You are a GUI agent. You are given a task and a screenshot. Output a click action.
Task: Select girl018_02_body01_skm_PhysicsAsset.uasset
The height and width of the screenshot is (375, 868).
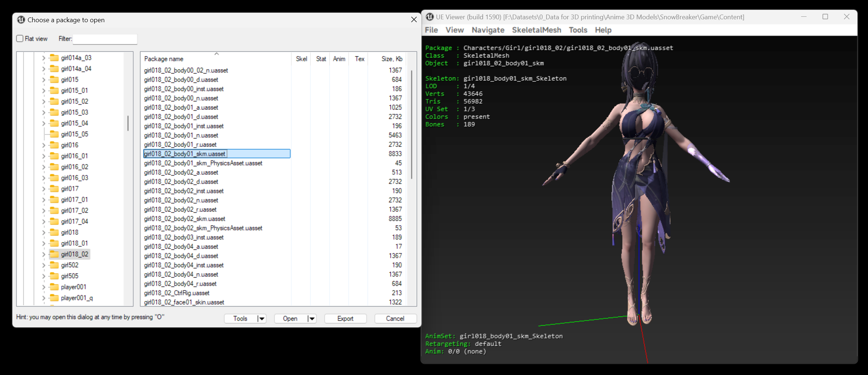pyautogui.click(x=203, y=163)
